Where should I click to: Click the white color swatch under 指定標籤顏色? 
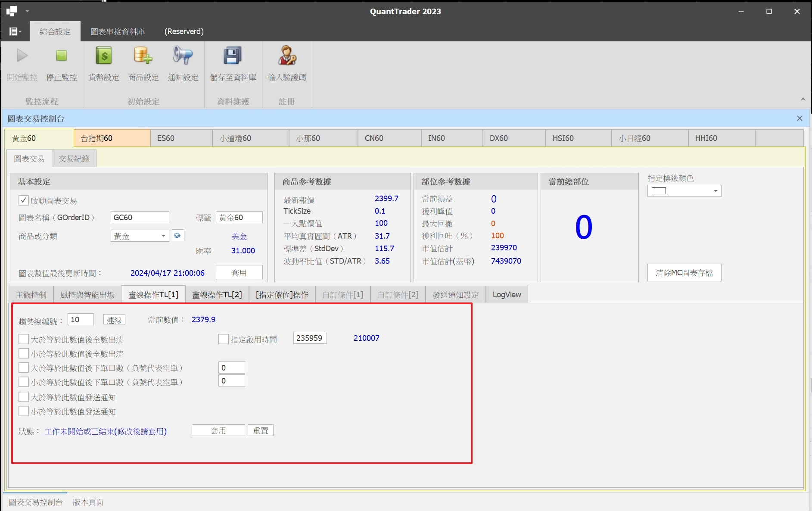coord(659,191)
